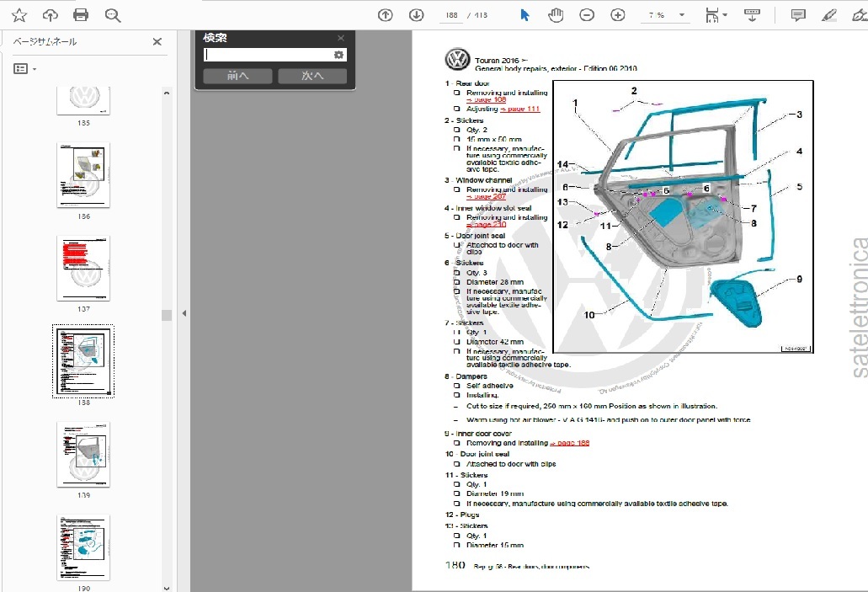
Task: Open search settings gear icon
Action: tap(338, 54)
